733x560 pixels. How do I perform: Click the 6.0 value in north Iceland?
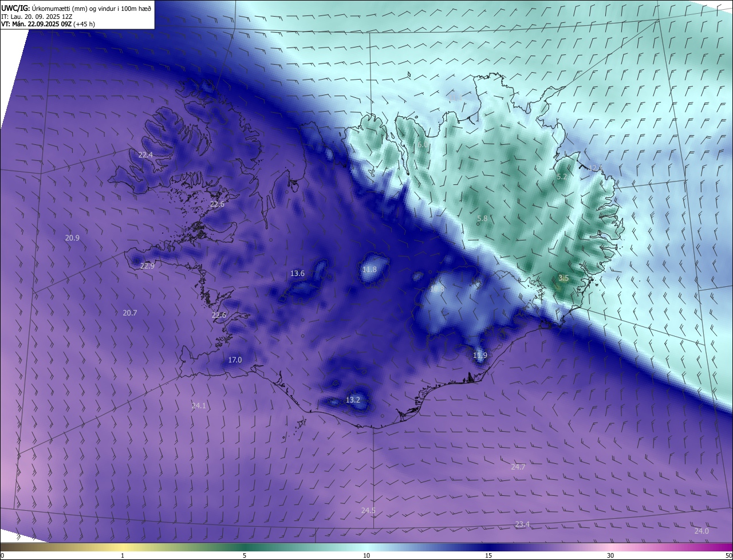point(422,145)
